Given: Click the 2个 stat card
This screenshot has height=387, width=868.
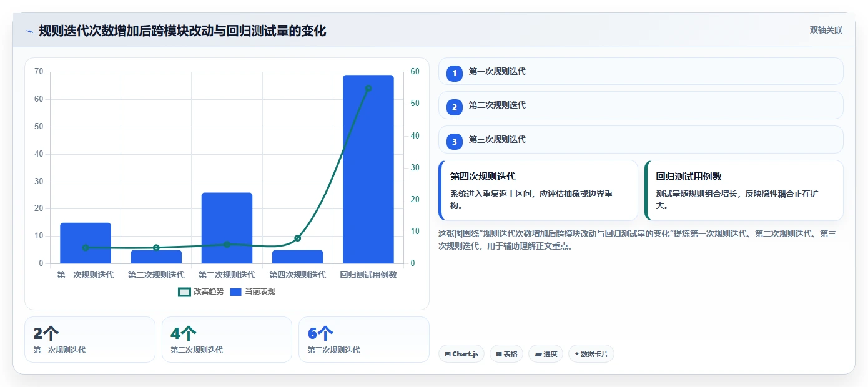Looking at the screenshot, I should 89,340.
